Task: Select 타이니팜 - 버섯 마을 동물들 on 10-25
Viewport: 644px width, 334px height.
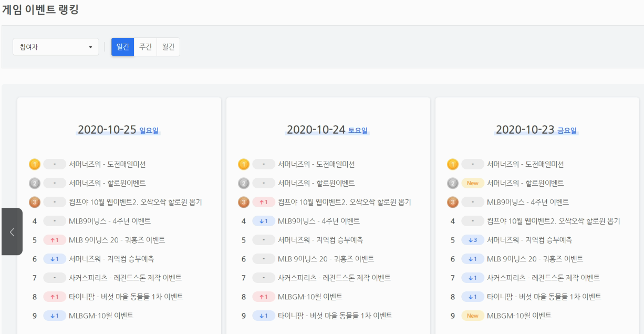Action: [126, 297]
